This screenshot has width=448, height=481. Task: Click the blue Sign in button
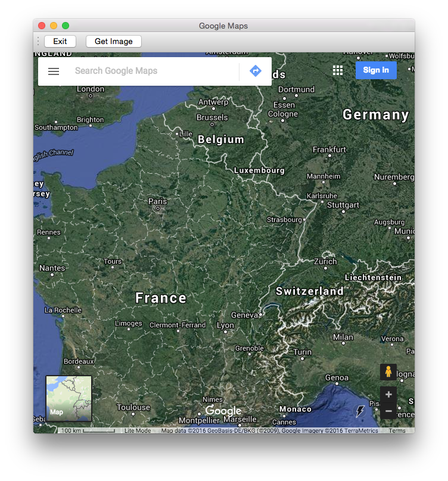coord(376,70)
